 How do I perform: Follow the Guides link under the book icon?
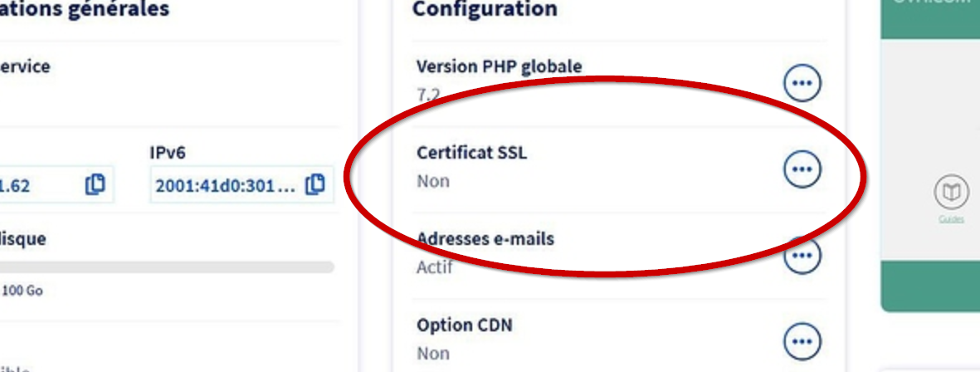click(951, 219)
